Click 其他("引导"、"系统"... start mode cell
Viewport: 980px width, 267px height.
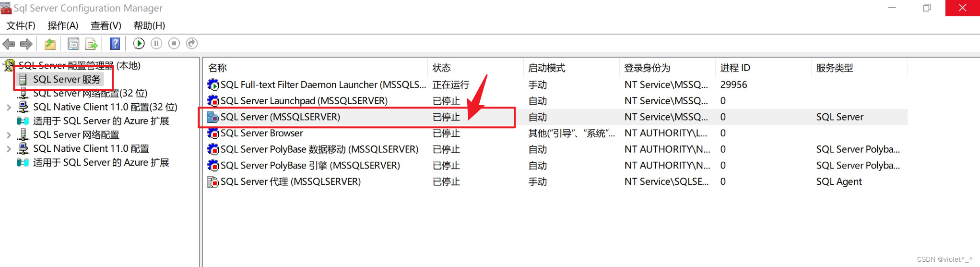coord(572,133)
